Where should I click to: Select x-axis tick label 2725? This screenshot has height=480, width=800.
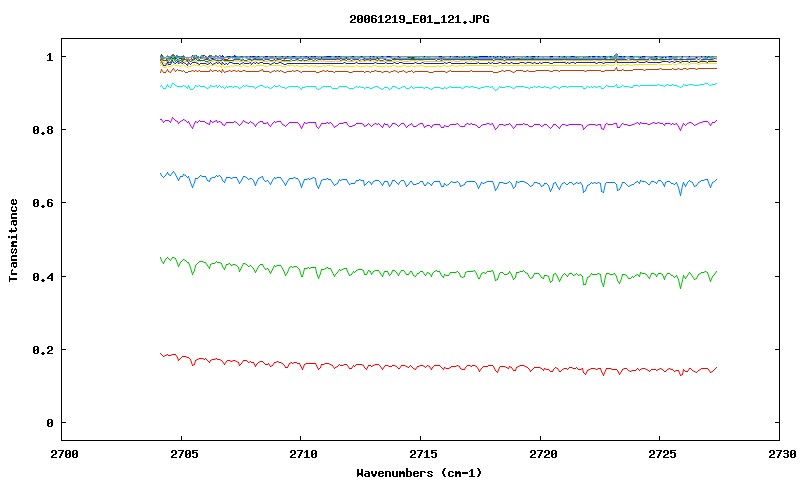pyautogui.click(x=662, y=454)
